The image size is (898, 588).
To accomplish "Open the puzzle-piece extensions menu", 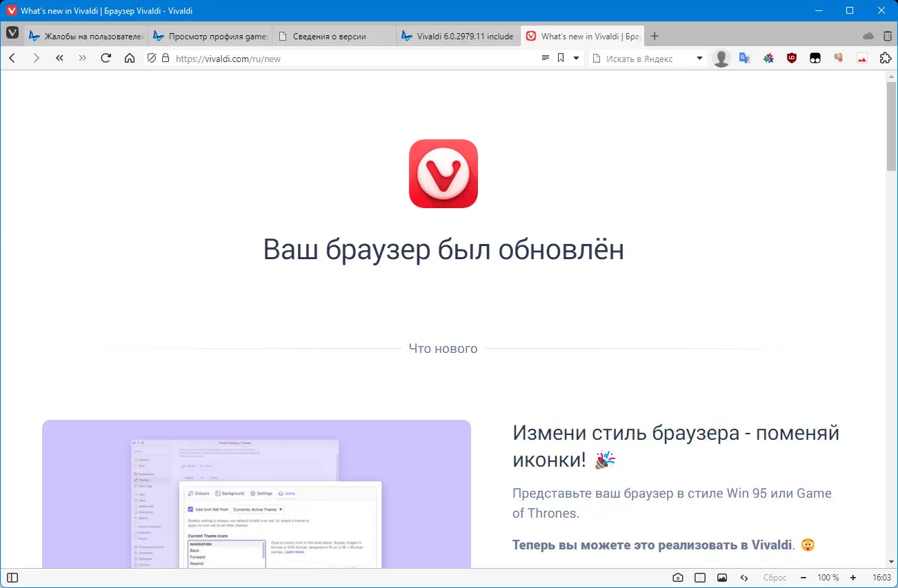I will tap(885, 58).
